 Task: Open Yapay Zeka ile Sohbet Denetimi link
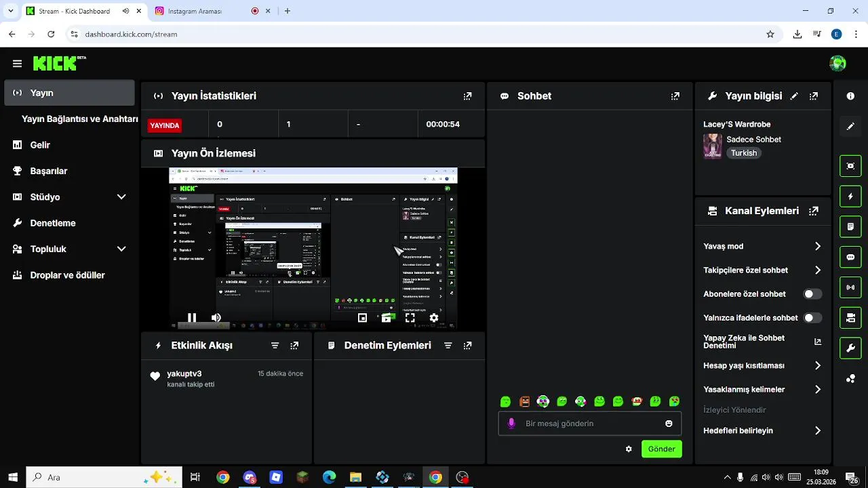click(763, 342)
